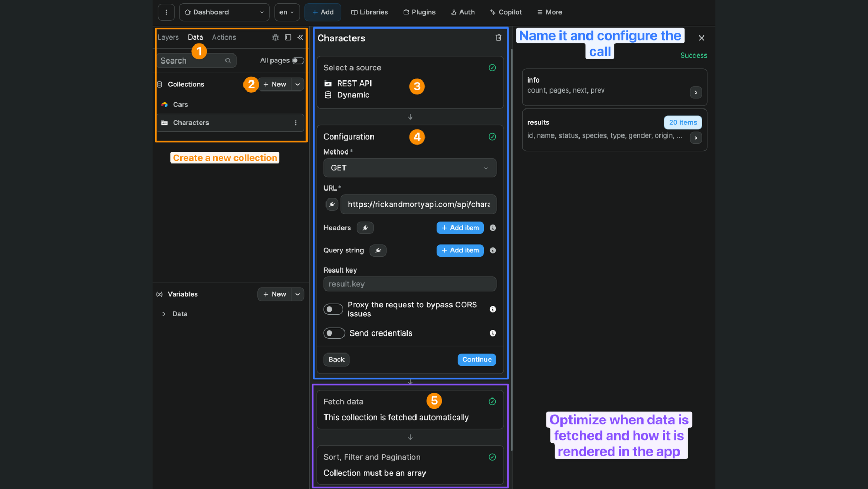Click the plug binding icon next to Headers
The width and height of the screenshot is (868, 489).
(365, 228)
